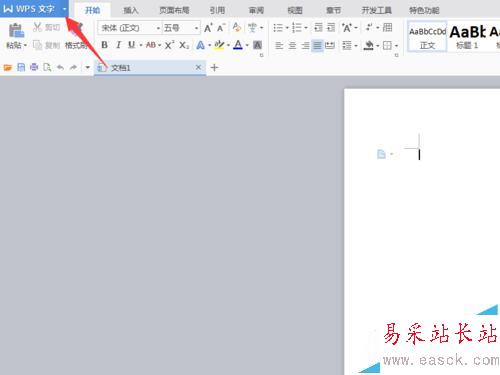Apply superscript formatting
This screenshot has height=375, width=500.
tap(169, 45)
